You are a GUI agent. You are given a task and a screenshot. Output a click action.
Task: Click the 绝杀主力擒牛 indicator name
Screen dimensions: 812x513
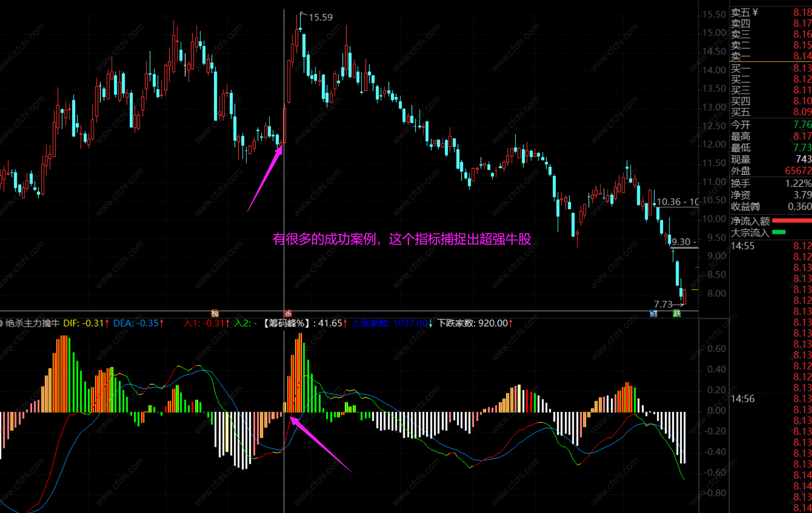[x=32, y=323]
